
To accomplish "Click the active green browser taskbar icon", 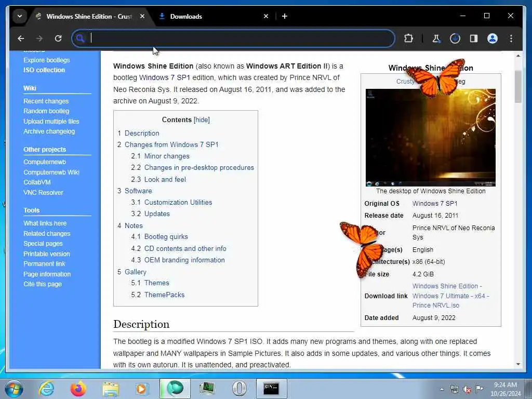I will coord(175,389).
